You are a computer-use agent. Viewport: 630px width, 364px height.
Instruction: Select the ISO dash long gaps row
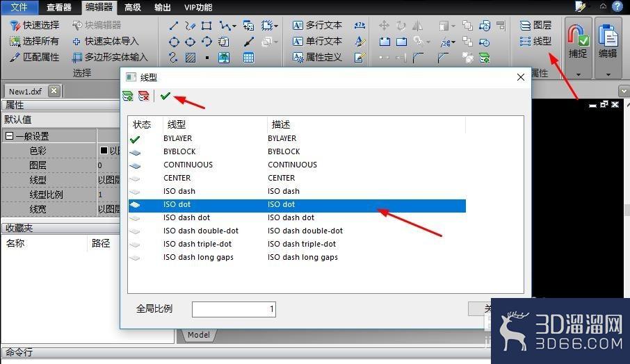(x=297, y=258)
